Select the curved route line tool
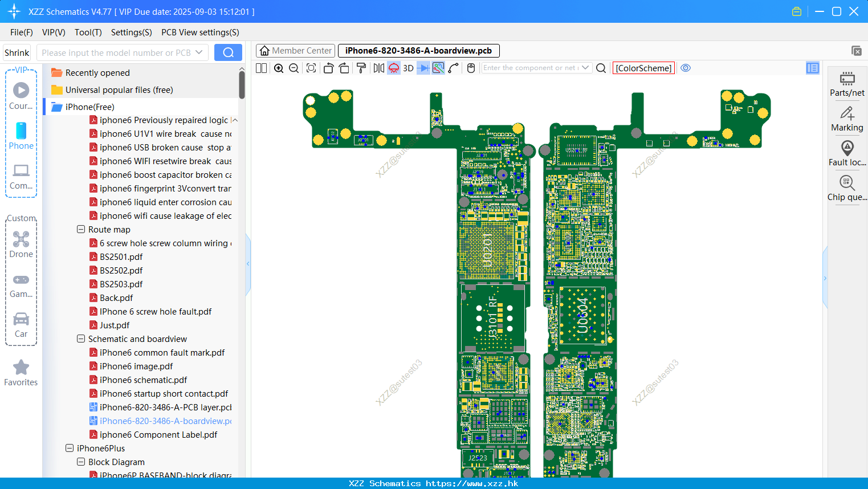The height and width of the screenshot is (489, 868). coord(454,68)
